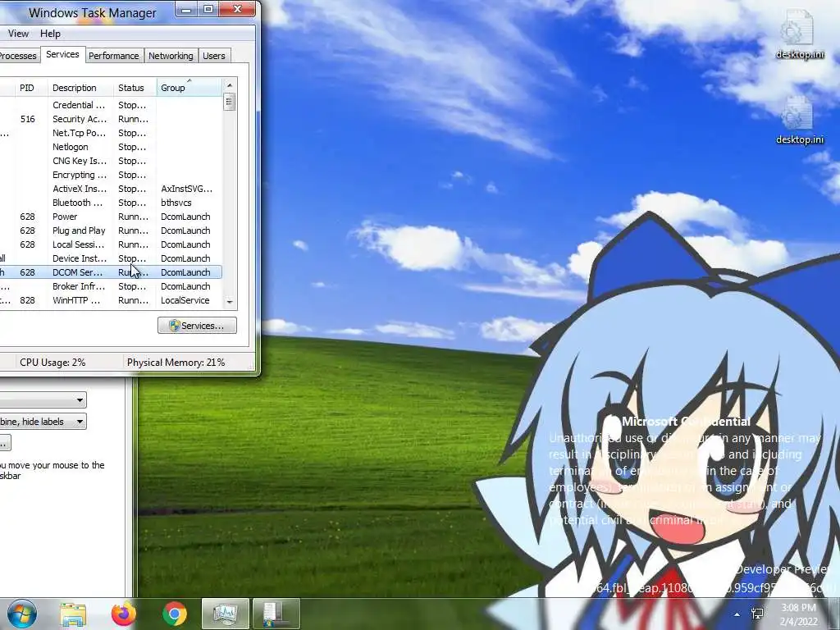Open the Help menu
840x630 pixels.
click(x=50, y=33)
